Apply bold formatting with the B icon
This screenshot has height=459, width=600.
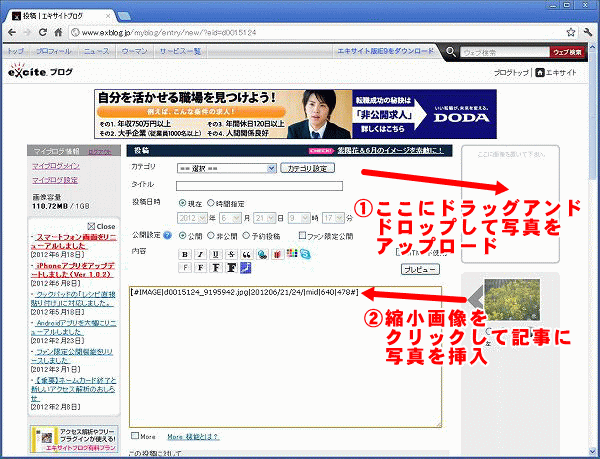coord(185,254)
